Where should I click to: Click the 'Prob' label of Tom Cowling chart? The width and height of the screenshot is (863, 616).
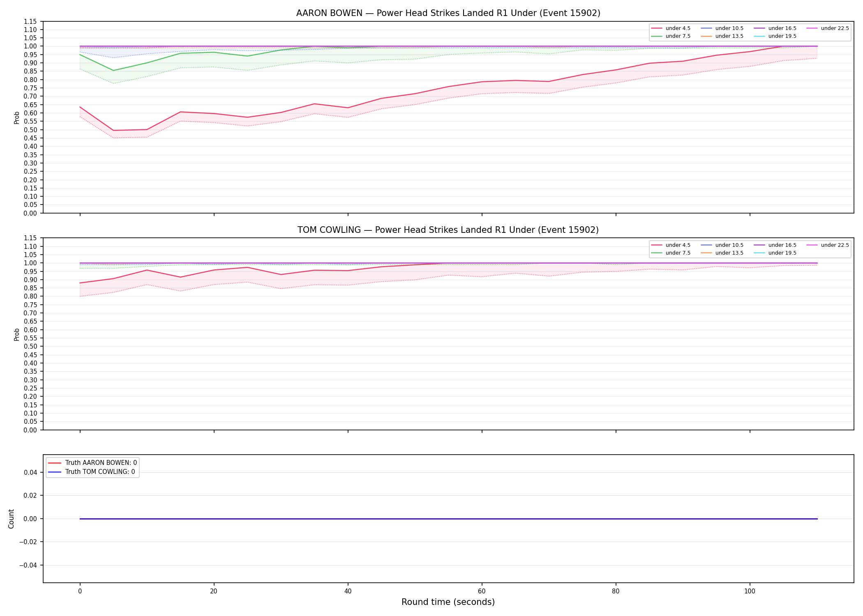(17, 334)
